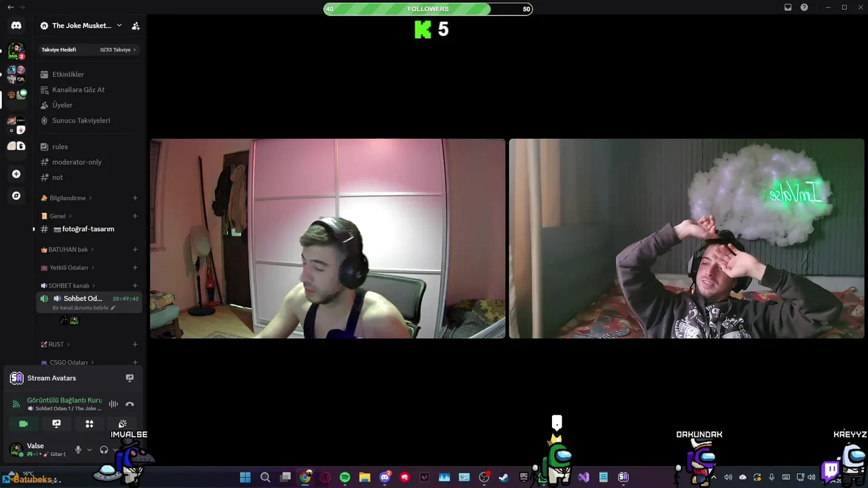
Task: Open the Discover servers compass icon
Action: point(16,196)
